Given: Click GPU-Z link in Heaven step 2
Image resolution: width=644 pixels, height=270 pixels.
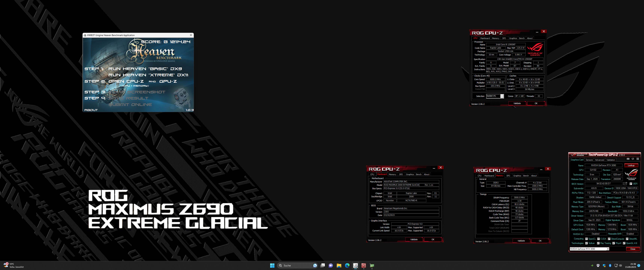Looking at the screenshot, I should (168, 81).
